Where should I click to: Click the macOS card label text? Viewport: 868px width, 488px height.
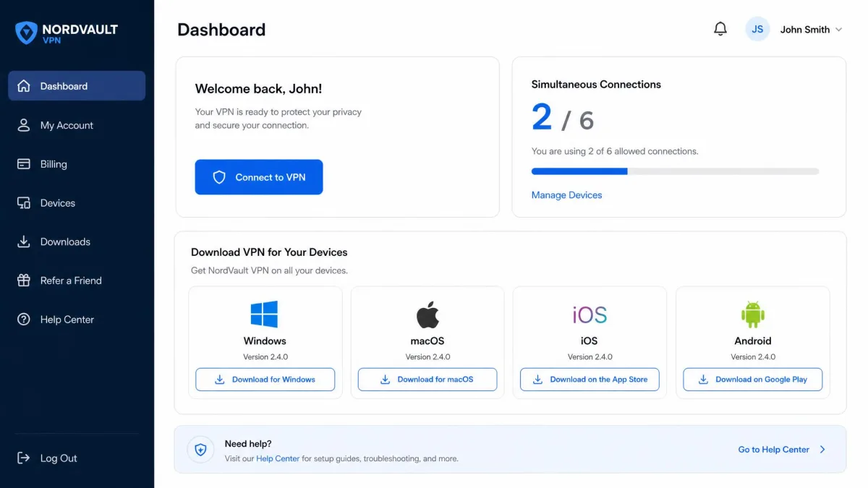tap(427, 341)
